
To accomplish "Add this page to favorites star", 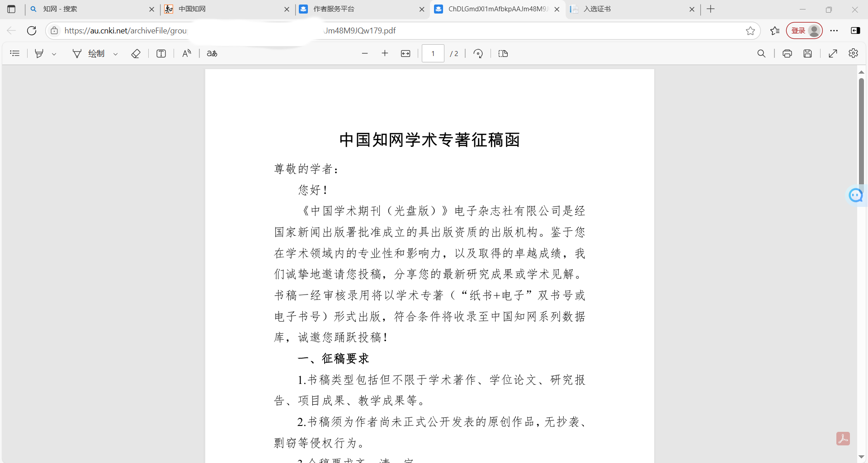I will click(750, 30).
